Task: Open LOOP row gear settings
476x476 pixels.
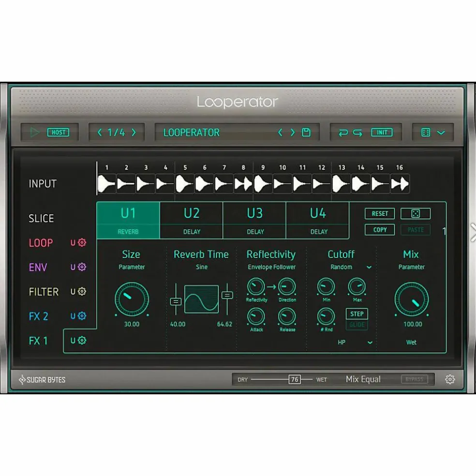Action: pos(82,242)
